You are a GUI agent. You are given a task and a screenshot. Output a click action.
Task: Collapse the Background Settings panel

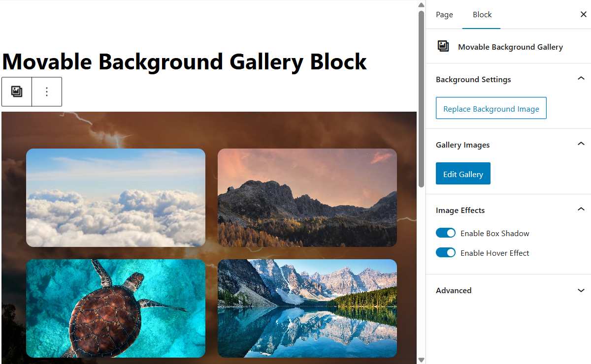tap(581, 79)
